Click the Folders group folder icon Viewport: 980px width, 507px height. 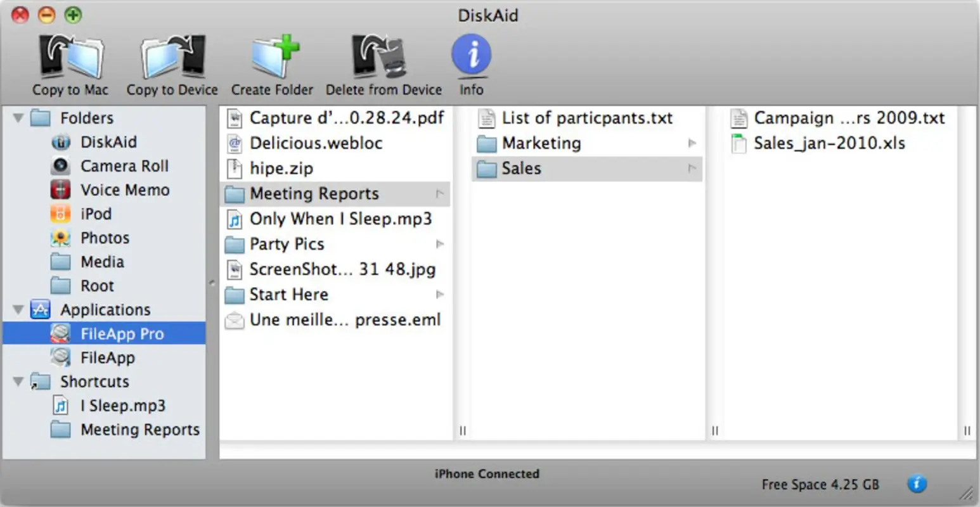(41, 118)
